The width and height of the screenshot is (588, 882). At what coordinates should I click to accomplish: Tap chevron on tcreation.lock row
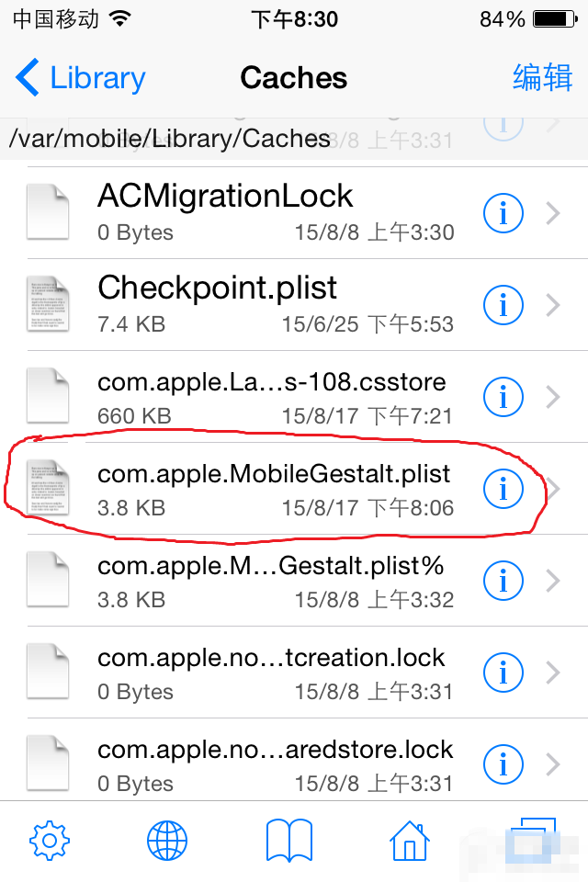point(553,673)
